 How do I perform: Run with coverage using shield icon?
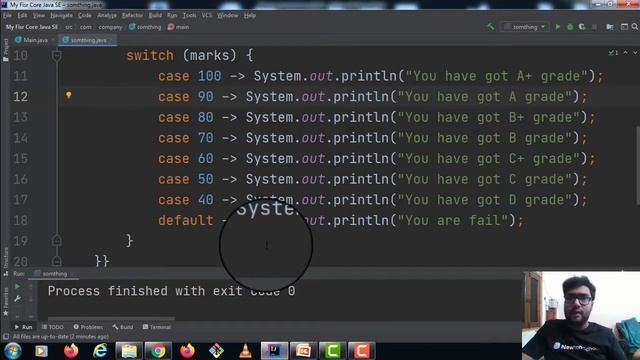[582, 27]
